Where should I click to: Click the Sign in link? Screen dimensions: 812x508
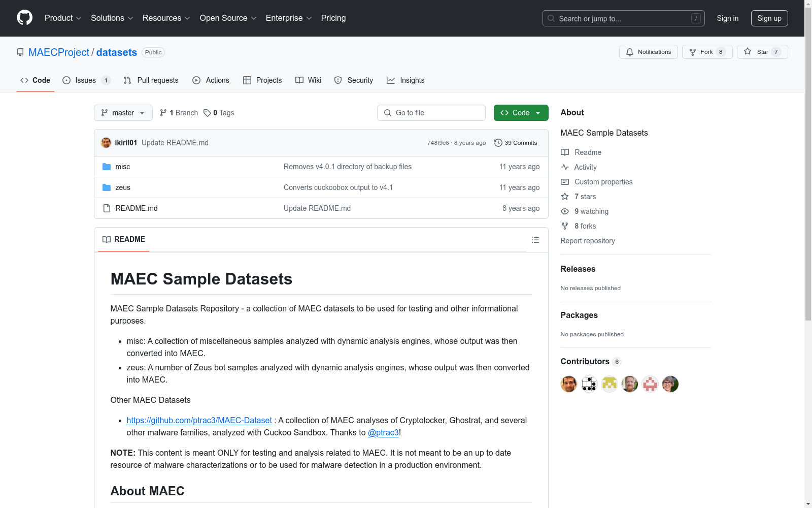click(728, 18)
